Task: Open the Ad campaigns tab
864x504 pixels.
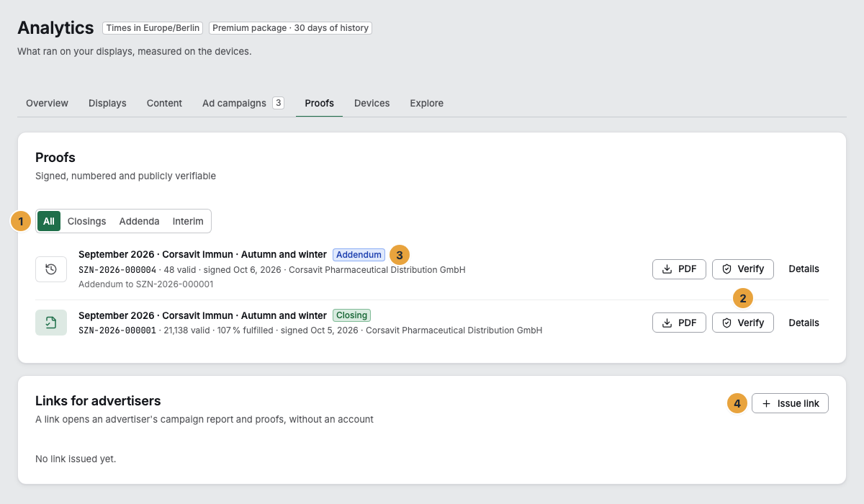Action: (243, 103)
